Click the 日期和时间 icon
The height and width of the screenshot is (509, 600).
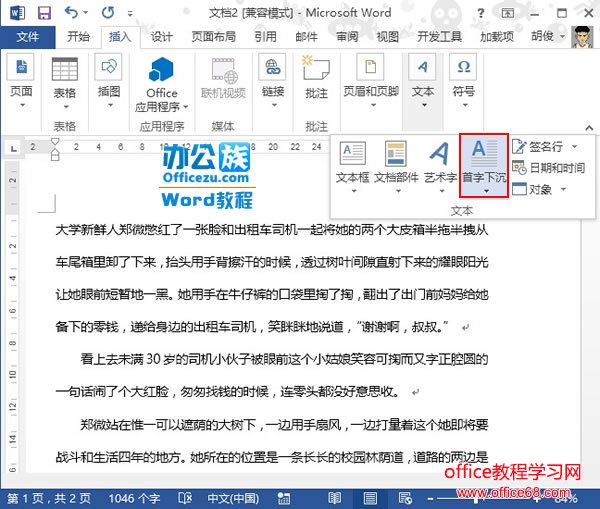pos(520,168)
